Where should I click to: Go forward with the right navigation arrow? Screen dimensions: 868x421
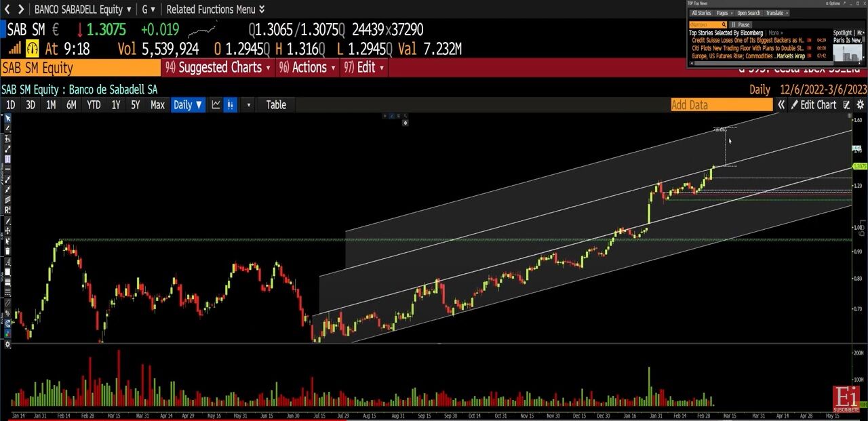21,9
